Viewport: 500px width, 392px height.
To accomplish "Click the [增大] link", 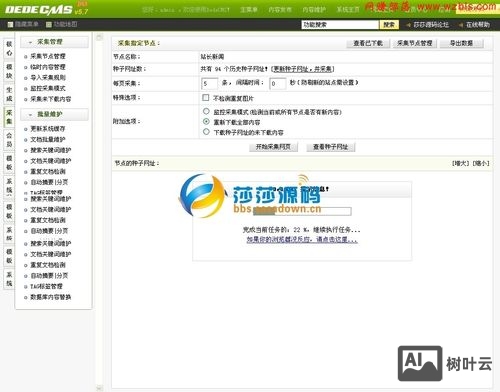I will pyautogui.click(x=461, y=163).
